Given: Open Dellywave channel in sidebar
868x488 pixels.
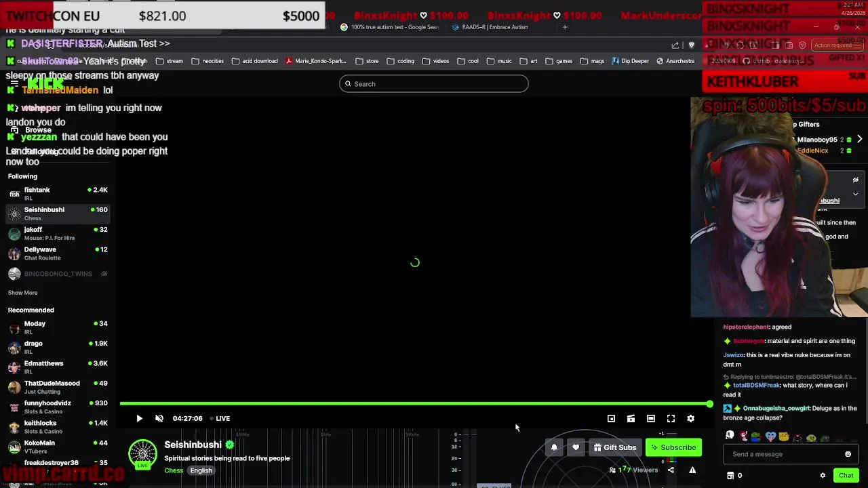Looking at the screenshot, I should point(58,253).
